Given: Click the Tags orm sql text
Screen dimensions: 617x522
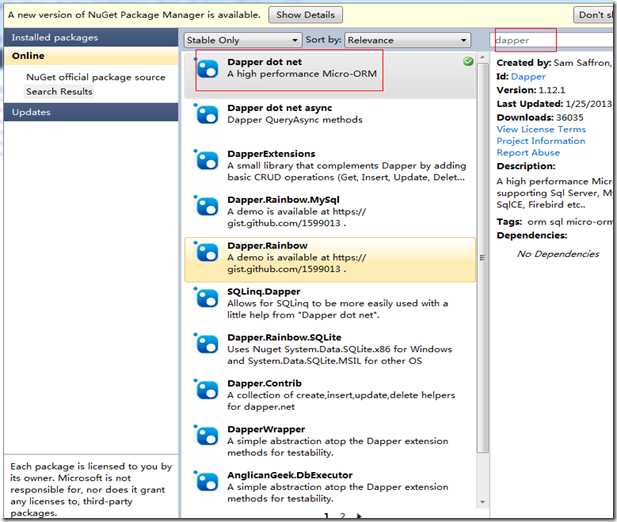Looking at the screenshot, I should pos(554,222).
